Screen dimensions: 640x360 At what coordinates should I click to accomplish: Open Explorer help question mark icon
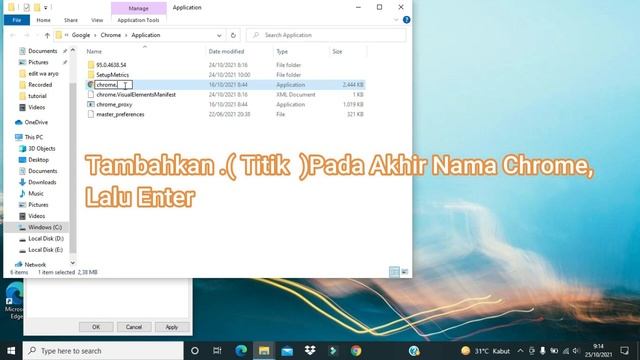(x=407, y=20)
